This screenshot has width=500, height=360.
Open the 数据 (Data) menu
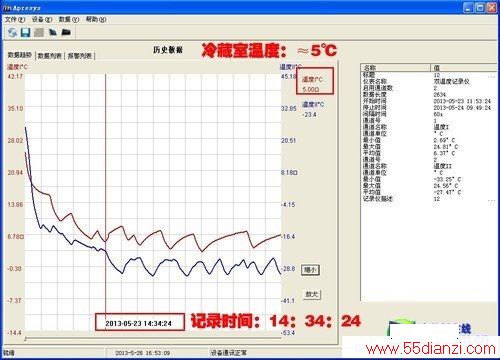(69, 20)
